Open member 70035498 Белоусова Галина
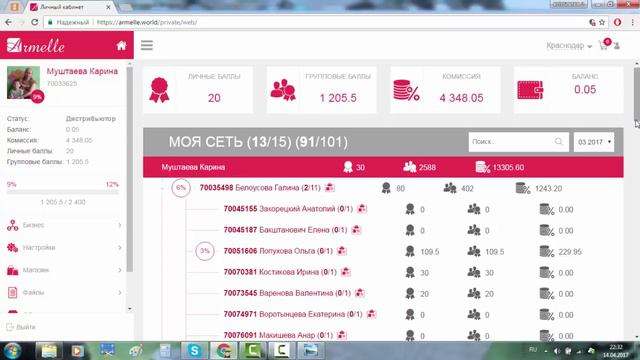 click(260, 188)
